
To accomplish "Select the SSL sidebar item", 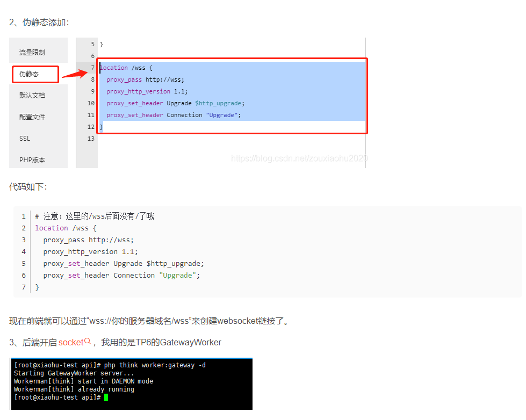I will coord(25,139).
